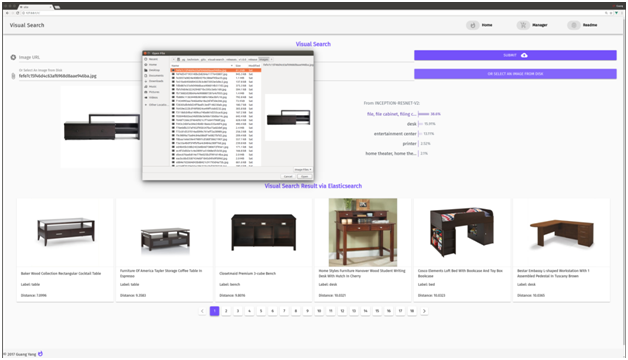Viewport: 628px width, 360px height.
Task: Go to next results page arrow
Action: [x=424, y=311]
